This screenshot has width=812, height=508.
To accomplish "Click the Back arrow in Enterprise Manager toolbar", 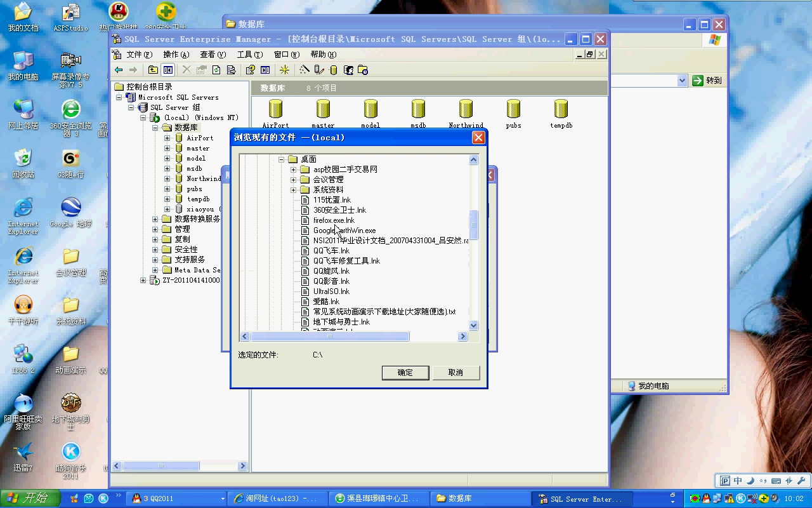I will tap(119, 70).
